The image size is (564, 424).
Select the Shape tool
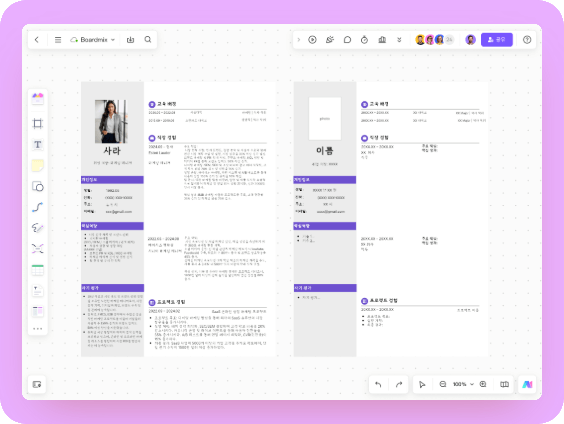pos(37,186)
